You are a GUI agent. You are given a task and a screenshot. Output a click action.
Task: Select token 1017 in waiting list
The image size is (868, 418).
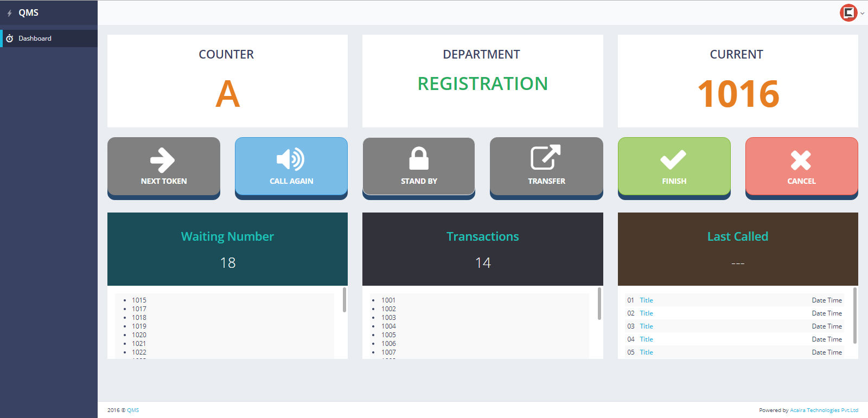(139, 309)
